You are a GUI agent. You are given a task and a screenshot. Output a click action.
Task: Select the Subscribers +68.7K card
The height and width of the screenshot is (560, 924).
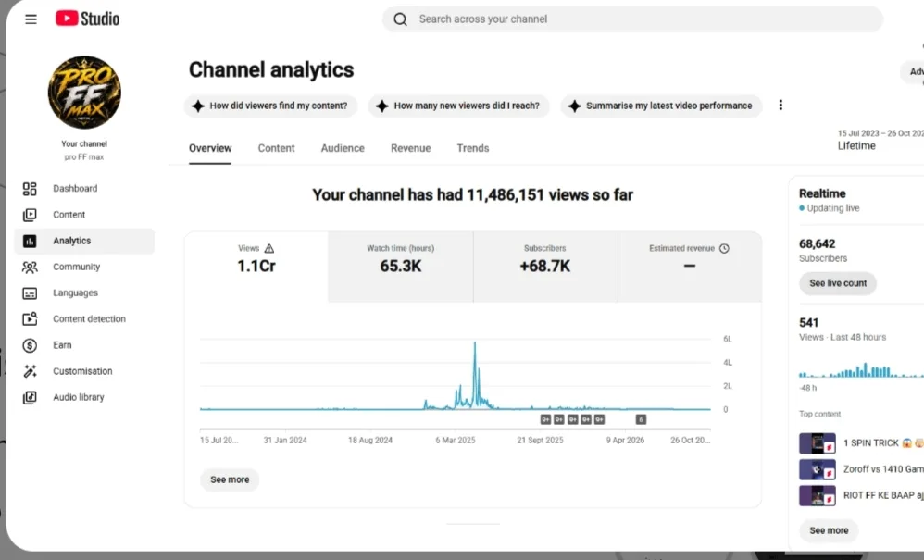pos(545,267)
